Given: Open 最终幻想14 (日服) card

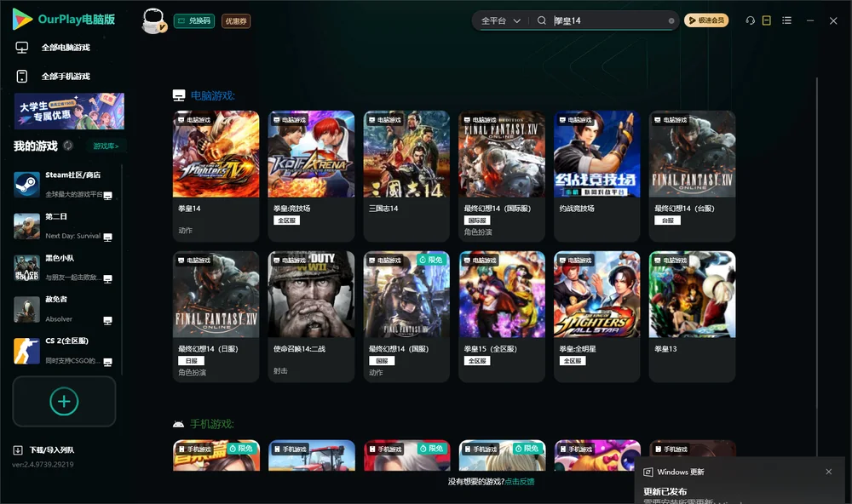Looking at the screenshot, I should tap(216, 317).
